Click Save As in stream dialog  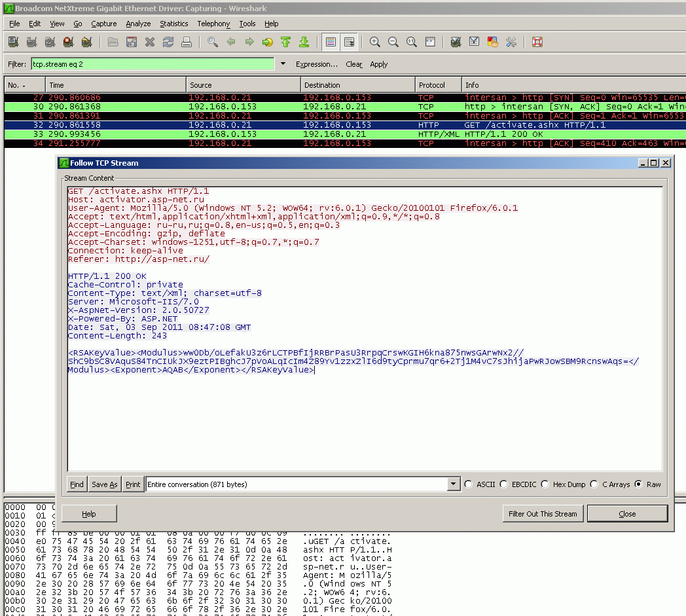tap(105, 484)
